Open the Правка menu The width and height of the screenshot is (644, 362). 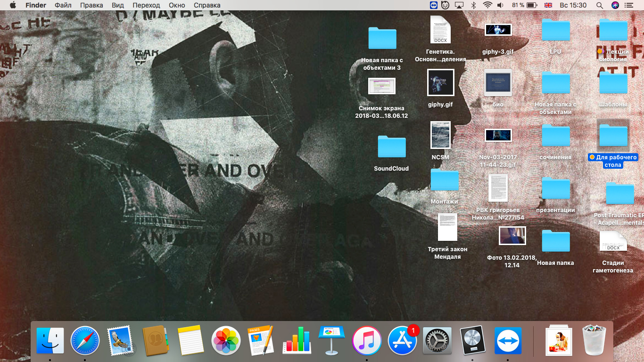coord(91,5)
